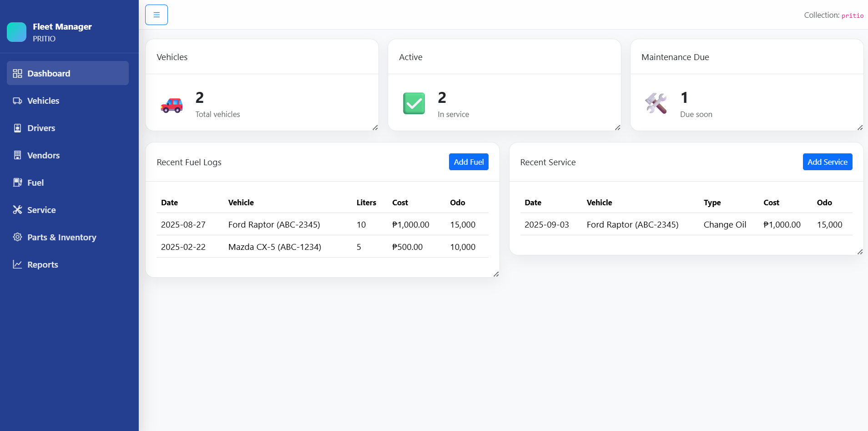
Task: Click resize handle of Recent Service card
Action: [860, 252]
